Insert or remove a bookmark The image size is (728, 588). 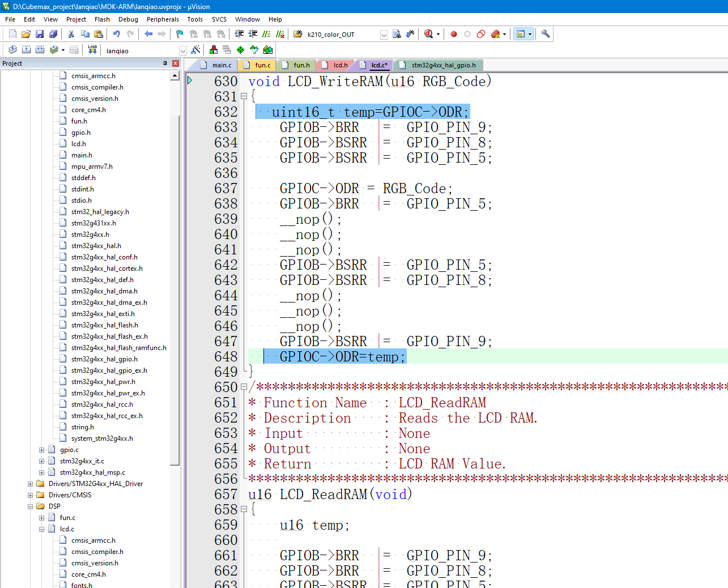pos(180,34)
